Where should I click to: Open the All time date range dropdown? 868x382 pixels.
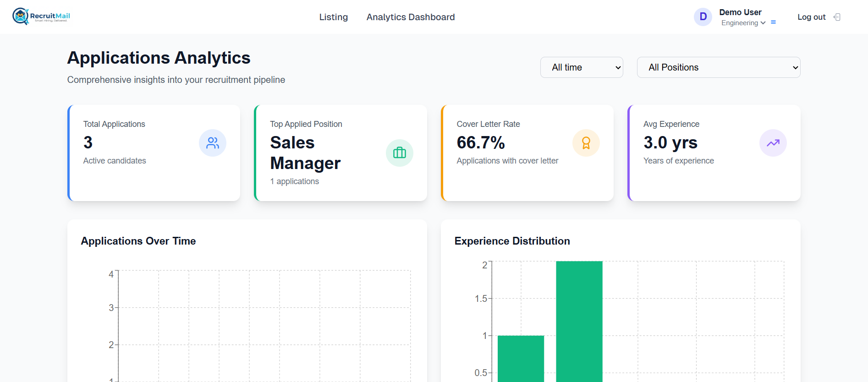581,67
